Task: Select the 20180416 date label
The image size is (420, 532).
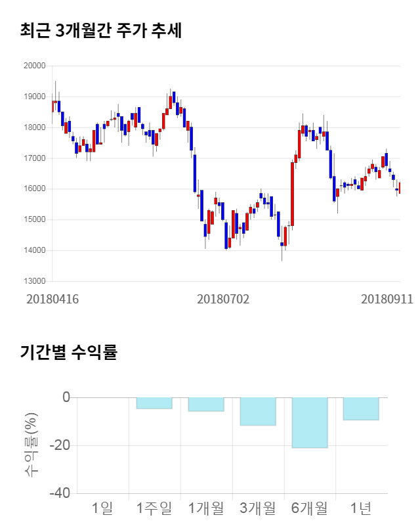Action: (52, 299)
